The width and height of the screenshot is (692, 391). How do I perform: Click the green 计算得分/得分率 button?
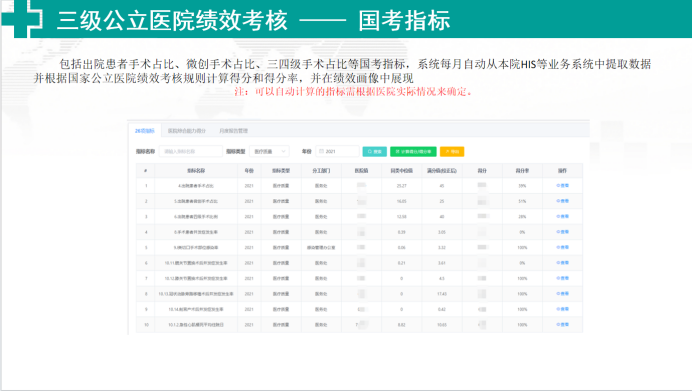pyautogui.click(x=414, y=151)
